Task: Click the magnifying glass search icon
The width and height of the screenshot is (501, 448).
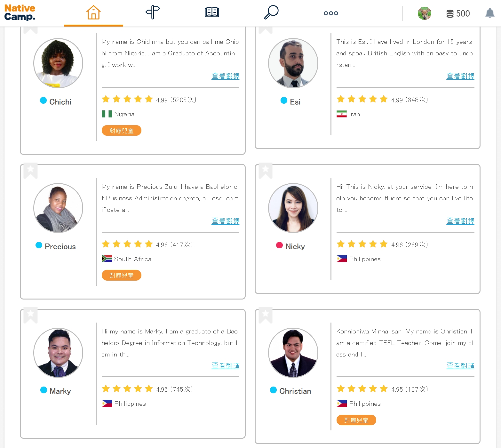Action: pyautogui.click(x=271, y=13)
